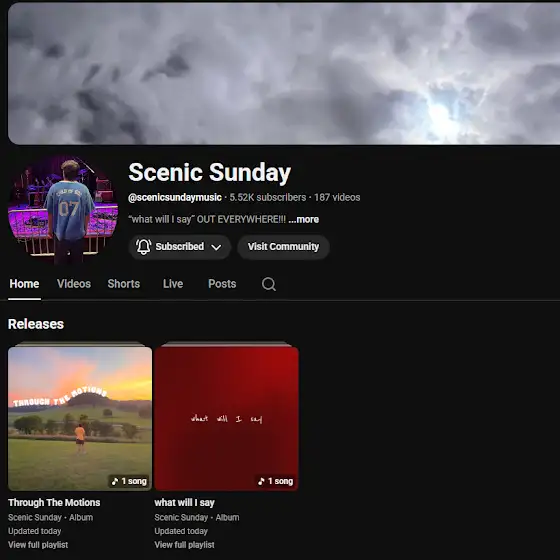The height and width of the screenshot is (560, 560).
Task: Open the Live tab
Action: coord(173,284)
